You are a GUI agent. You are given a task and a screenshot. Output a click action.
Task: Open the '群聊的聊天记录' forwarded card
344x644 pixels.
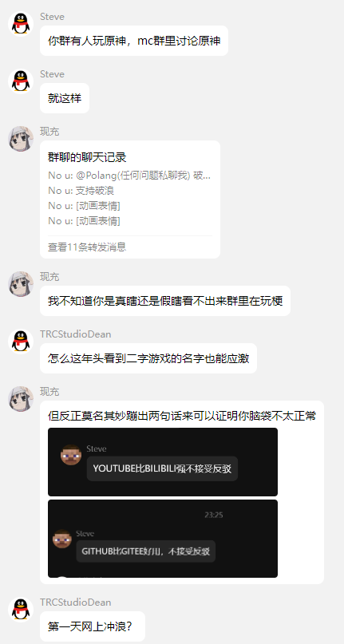(130, 200)
